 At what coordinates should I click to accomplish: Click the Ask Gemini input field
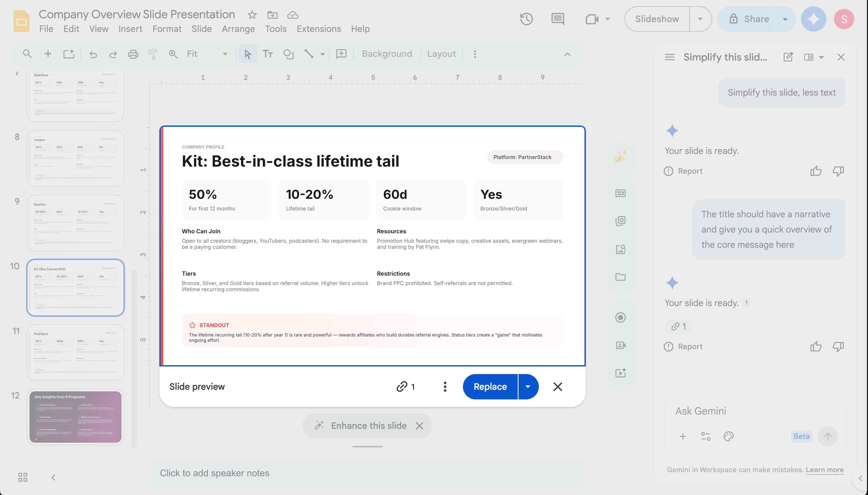(x=755, y=411)
